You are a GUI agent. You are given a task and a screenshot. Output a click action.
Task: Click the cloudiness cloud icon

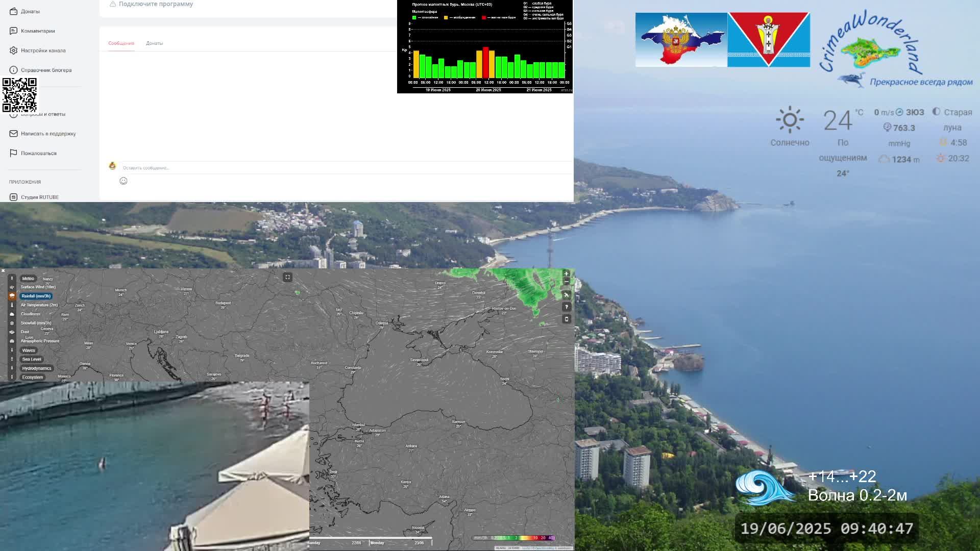coord(12,314)
